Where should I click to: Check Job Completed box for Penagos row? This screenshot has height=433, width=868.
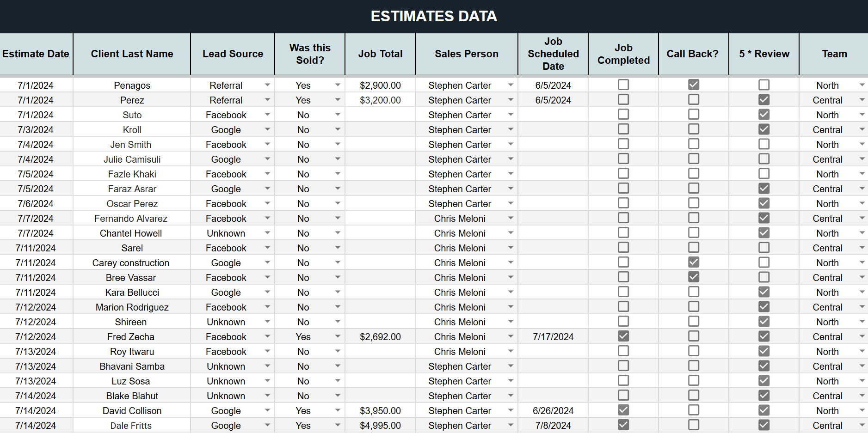click(x=623, y=85)
